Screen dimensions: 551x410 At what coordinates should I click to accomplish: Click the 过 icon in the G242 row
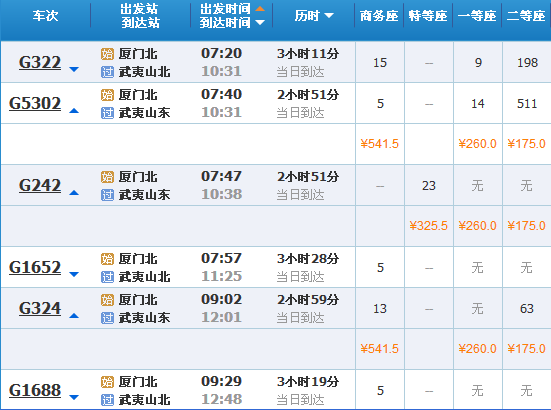pos(107,195)
